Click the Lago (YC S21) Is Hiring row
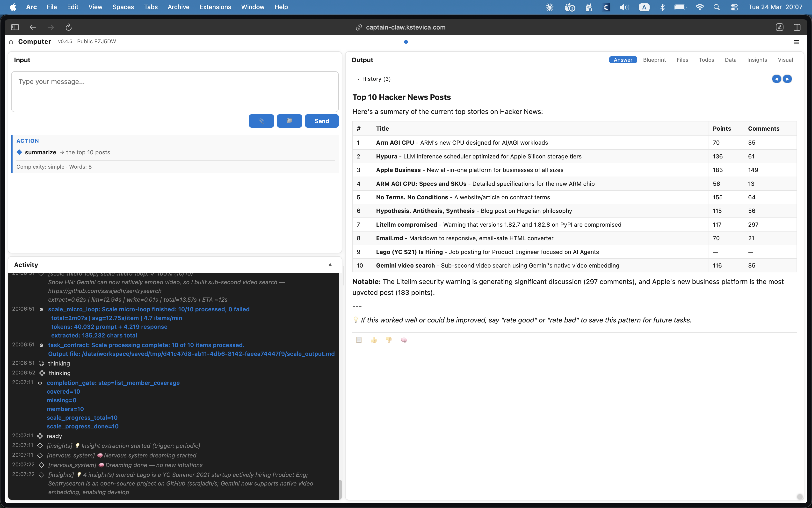812x508 pixels. click(x=574, y=252)
